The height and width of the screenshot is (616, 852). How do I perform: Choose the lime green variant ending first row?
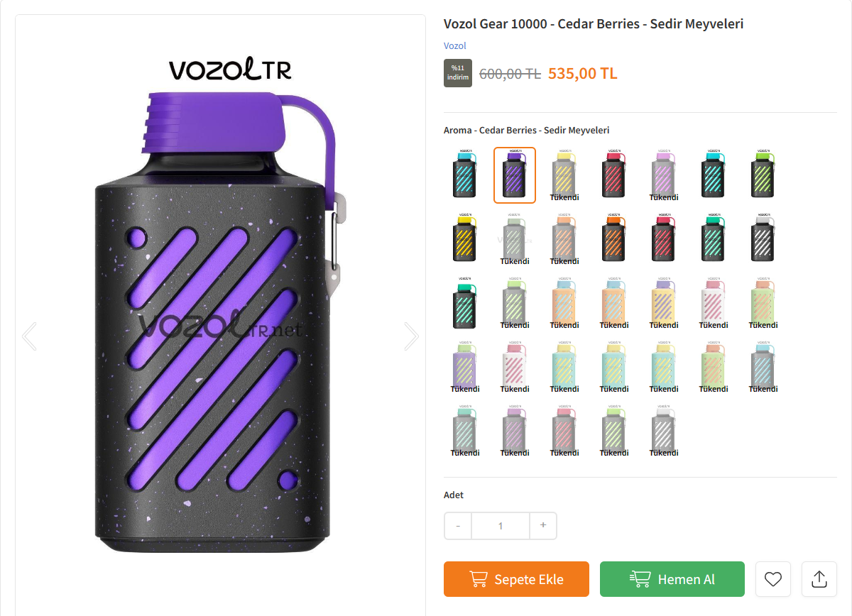[763, 175]
